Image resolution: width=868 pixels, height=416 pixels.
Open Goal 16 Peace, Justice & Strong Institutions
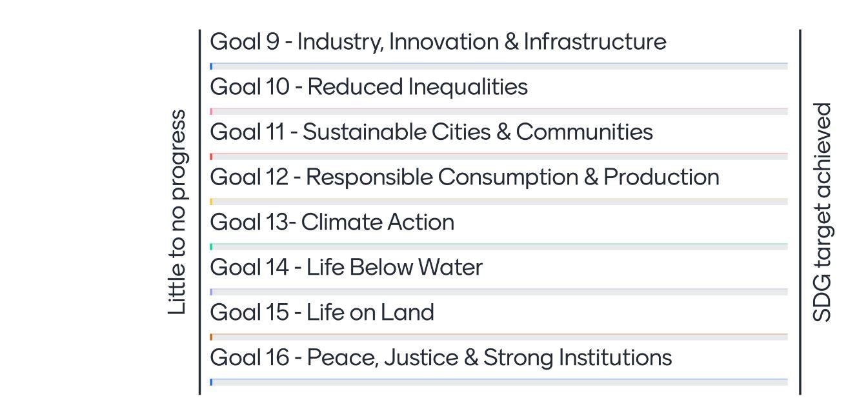click(x=441, y=358)
